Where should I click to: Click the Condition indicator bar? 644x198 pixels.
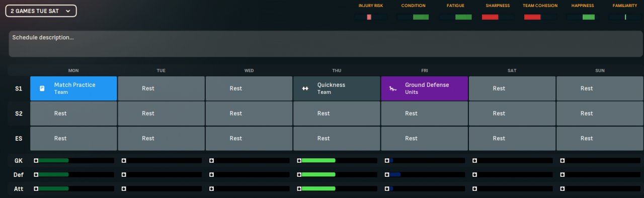tap(413, 17)
